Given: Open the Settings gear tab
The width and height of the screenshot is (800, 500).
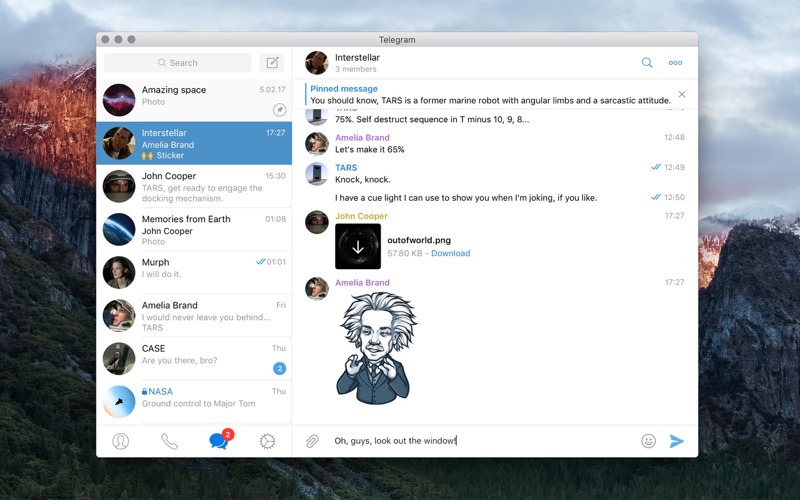Looking at the screenshot, I should [x=267, y=441].
